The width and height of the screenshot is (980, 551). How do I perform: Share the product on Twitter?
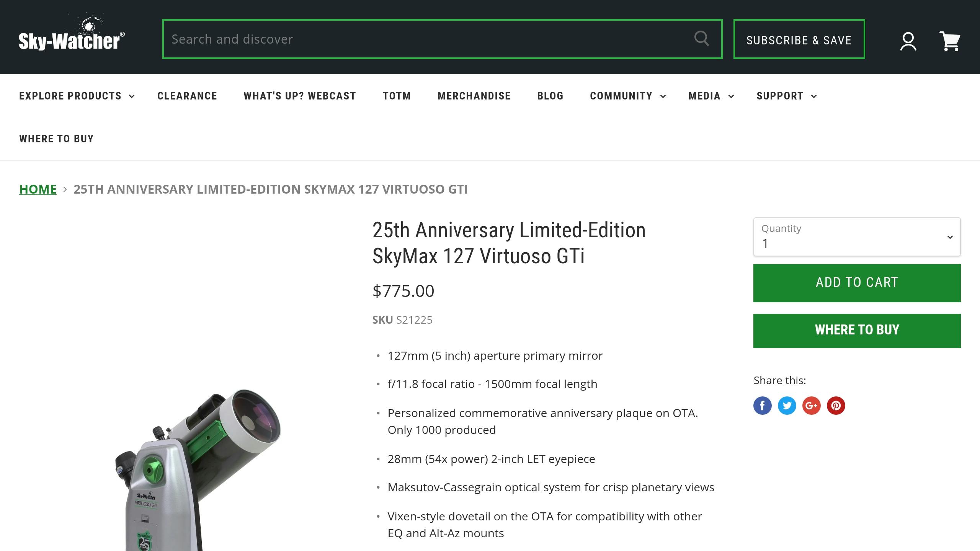(787, 406)
